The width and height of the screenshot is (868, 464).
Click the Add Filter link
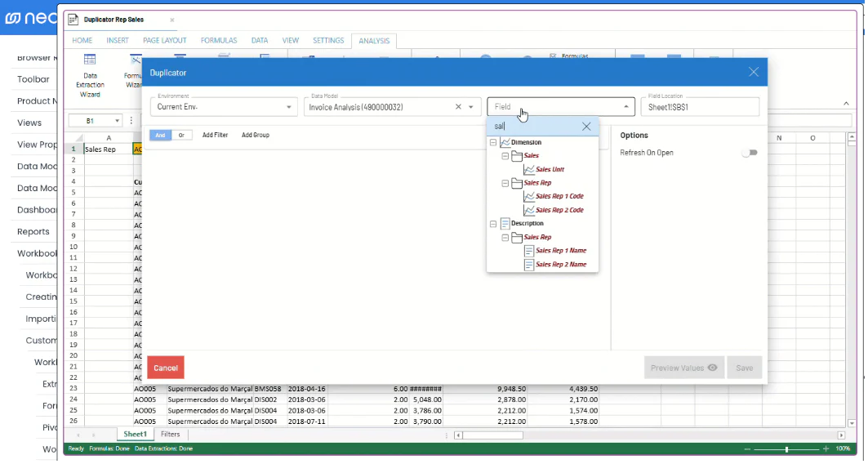coord(215,135)
